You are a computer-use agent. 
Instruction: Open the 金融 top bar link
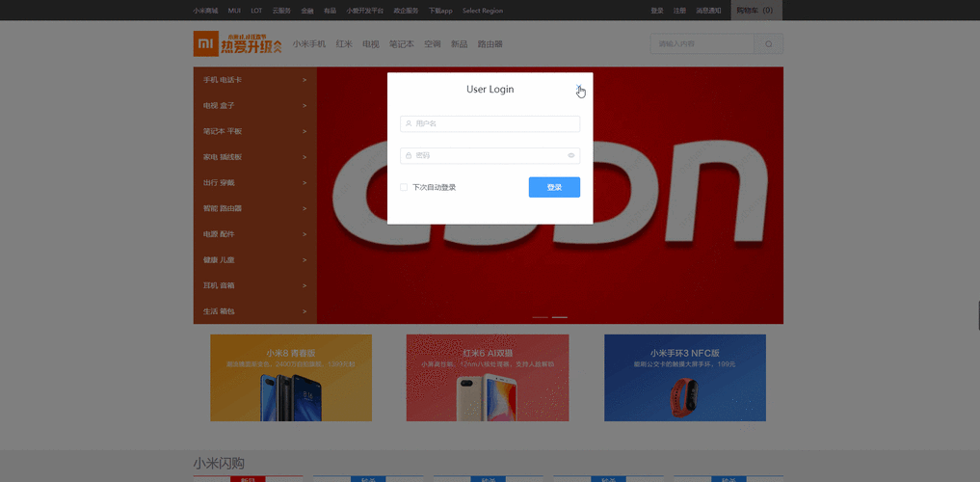coord(306,11)
